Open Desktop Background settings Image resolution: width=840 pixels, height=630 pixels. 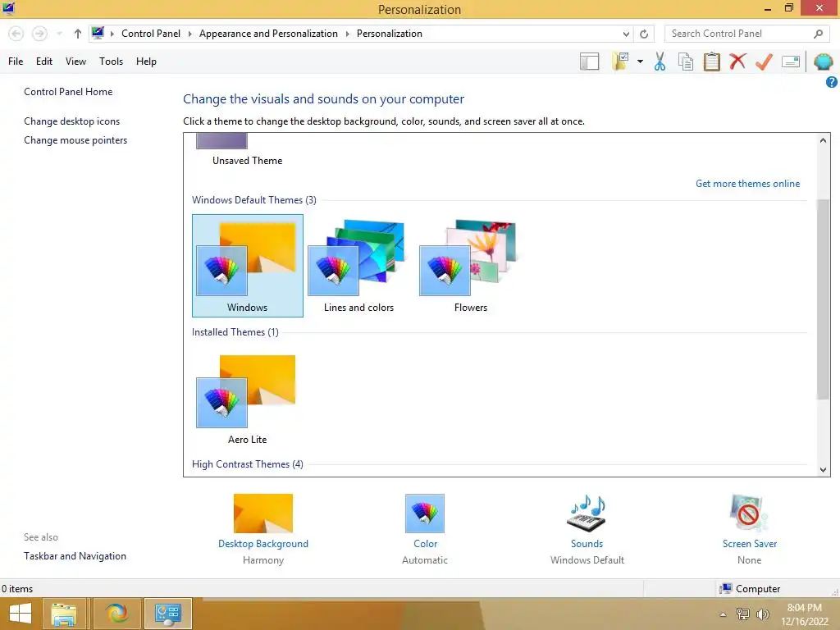[x=263, y=529]
